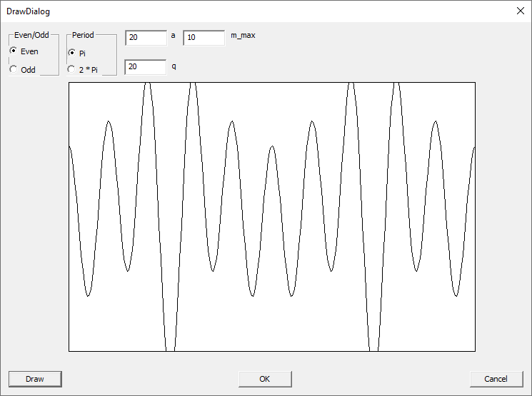Focus the 'q' value input field
This screenshot has width=532, height=396.
145,67
